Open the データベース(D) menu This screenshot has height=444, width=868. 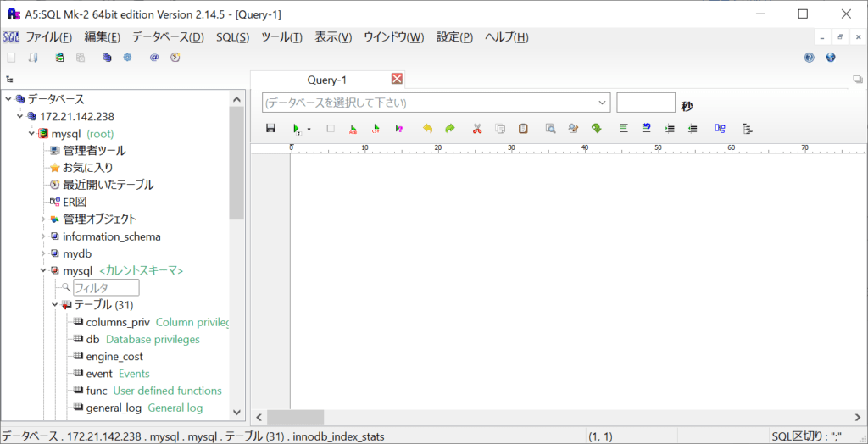[x=169, y=37]
